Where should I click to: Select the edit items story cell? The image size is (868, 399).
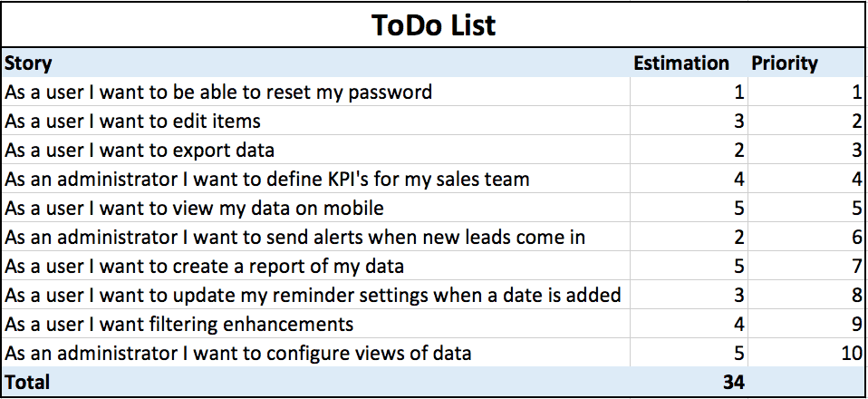tap(133, 122)
